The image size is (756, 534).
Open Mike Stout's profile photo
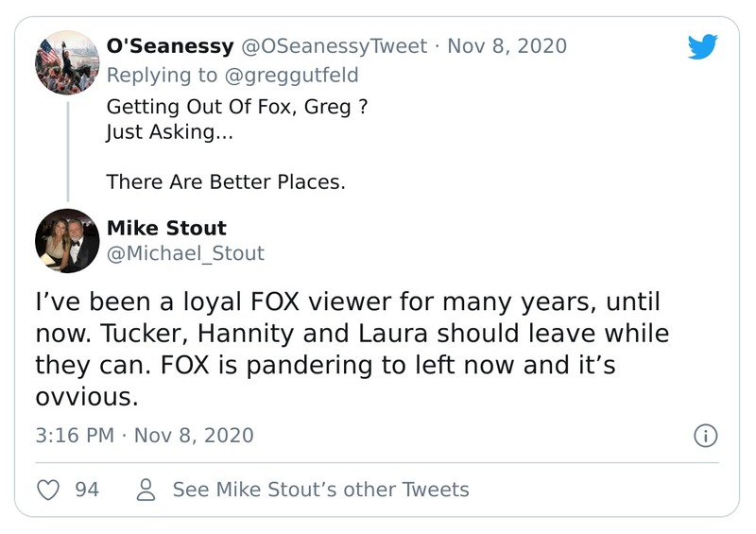(x=67, y=241)
